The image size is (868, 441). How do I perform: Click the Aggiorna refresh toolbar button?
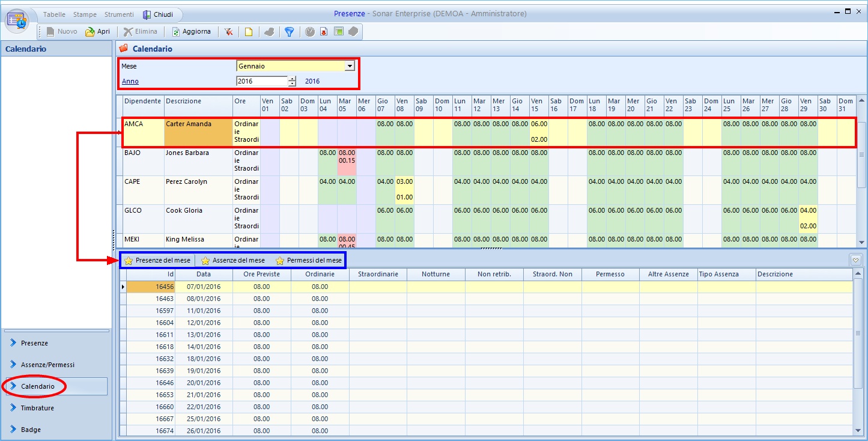tap(192, 32)
